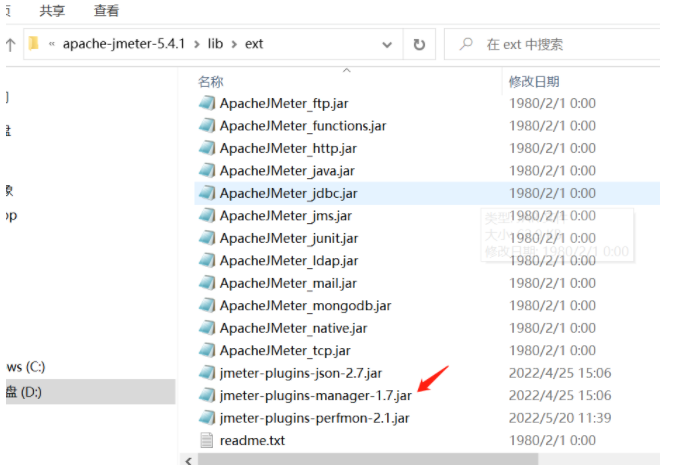This screenshot has width=683, height=465.
Task: Click the modified date of ApacheJMeter_tcp.jar
Action: (x=552, y=350)
